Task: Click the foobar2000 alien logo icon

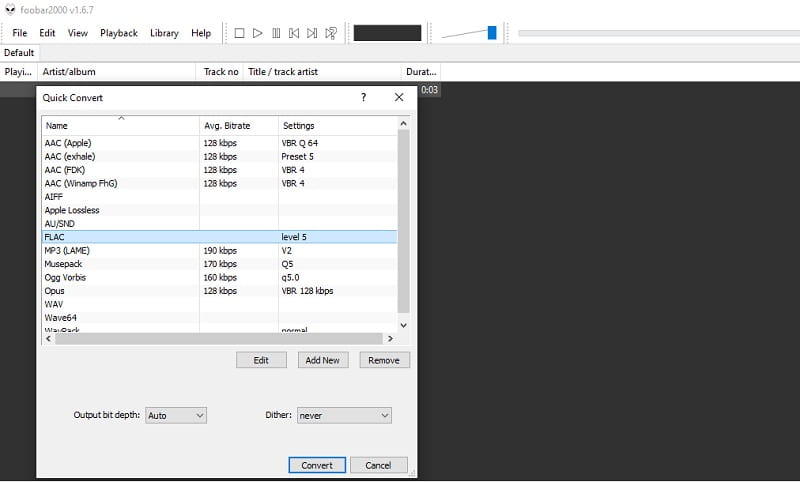Action: pos(10,10)
